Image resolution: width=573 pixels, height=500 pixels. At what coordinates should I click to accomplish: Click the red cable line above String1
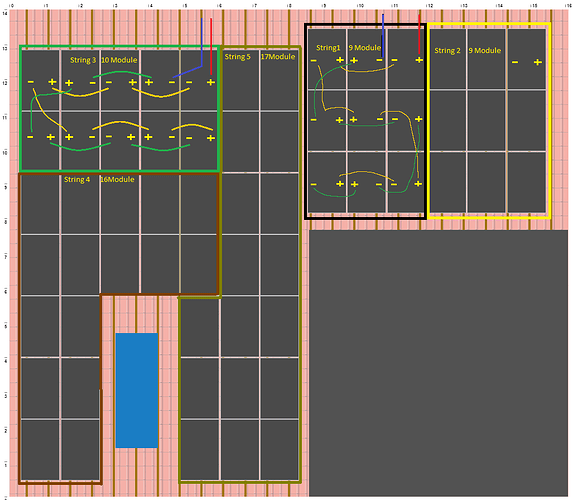click(419, 34)
